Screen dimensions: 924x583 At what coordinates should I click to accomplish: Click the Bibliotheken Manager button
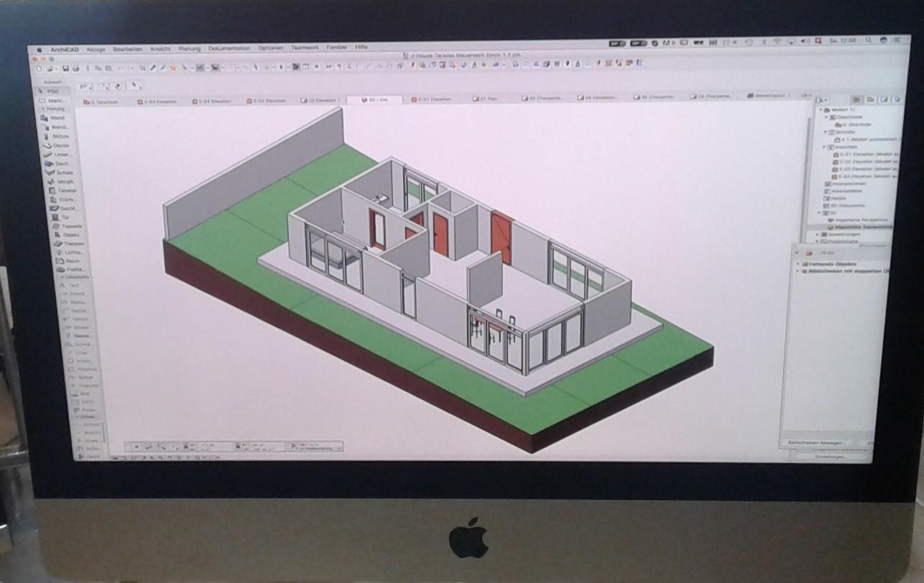[815, 443]
